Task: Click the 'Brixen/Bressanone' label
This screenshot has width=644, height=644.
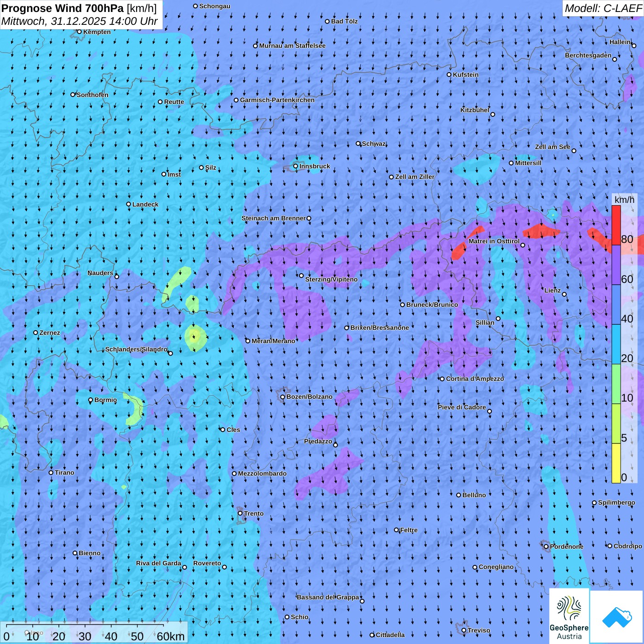Action: click(x=379, y=328)
